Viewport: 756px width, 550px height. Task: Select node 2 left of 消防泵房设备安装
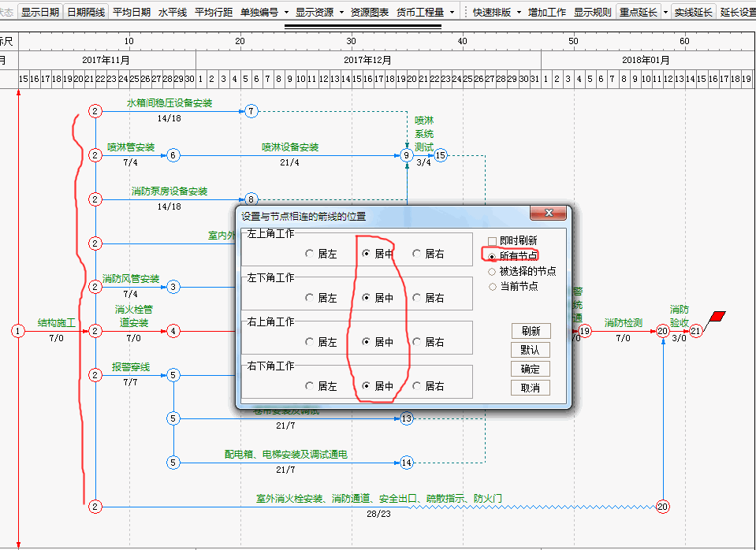click(x=95, y=199)
